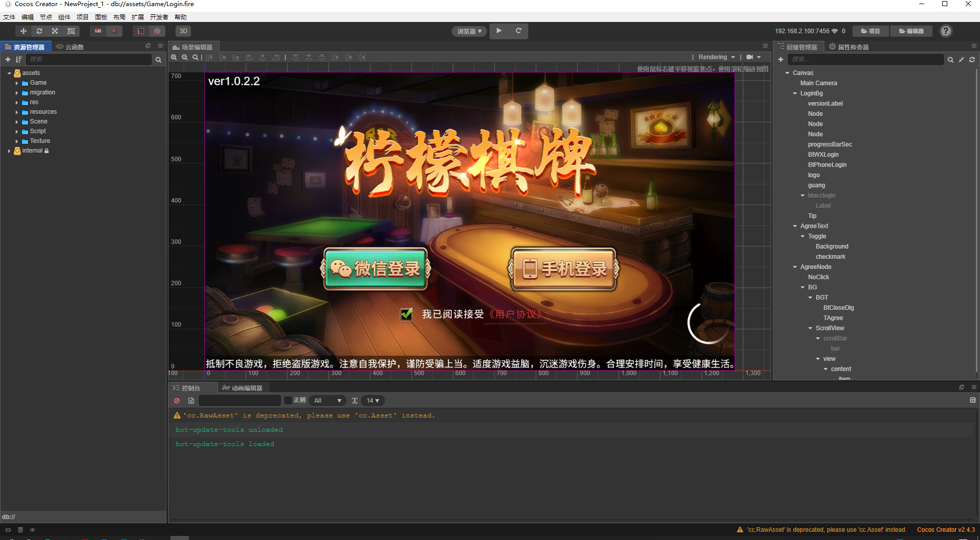Click the pivot/center gizmo mode icon
The height and width of the screenshot is (540, 980).
(98, 31)
